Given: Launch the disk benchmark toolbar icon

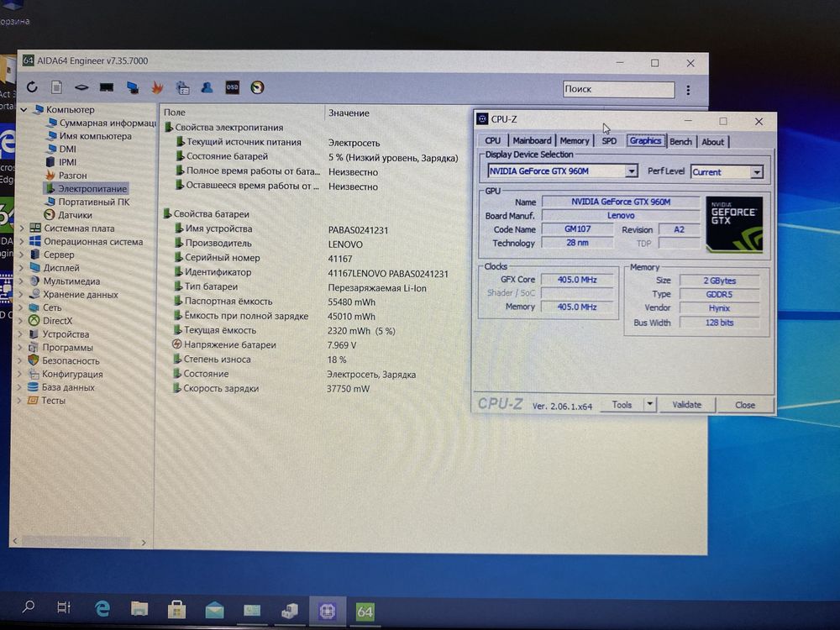Looking at the screenshot, I should [81, 87].
